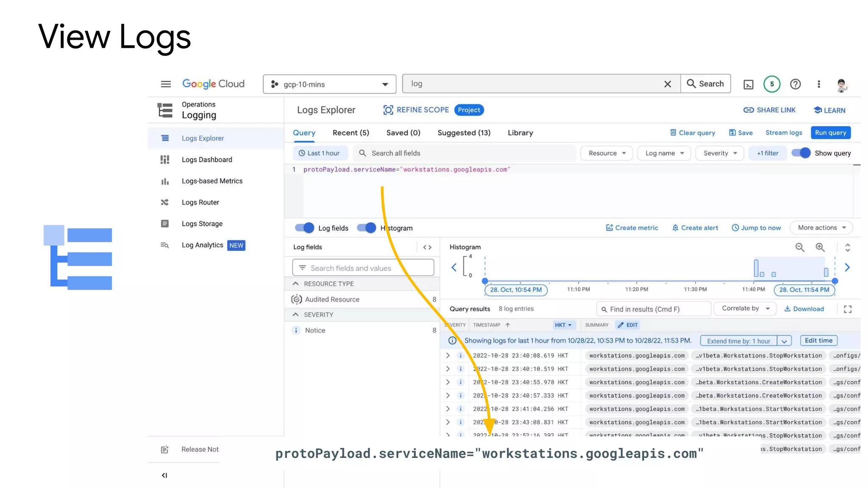
Task: Open the Last 1 hour time picker
Action: 320,153
